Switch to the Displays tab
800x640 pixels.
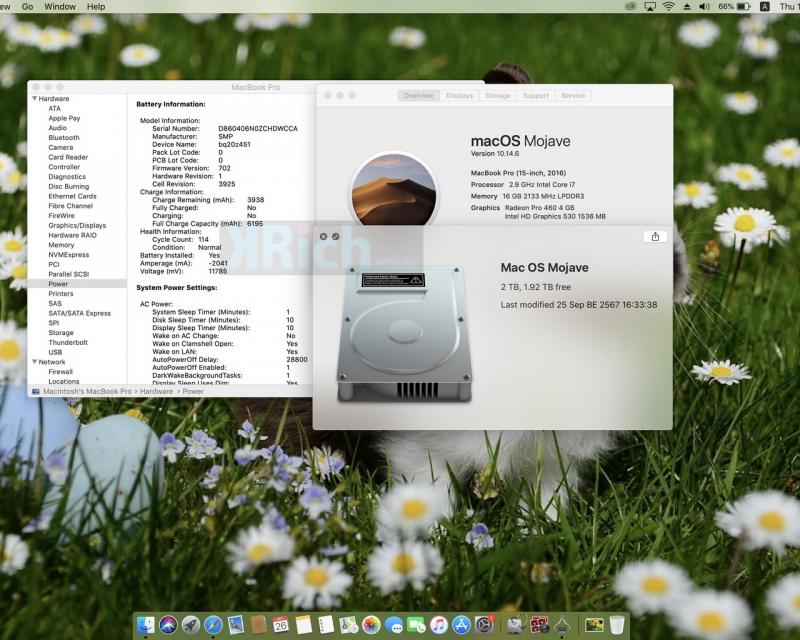[459, 95]
